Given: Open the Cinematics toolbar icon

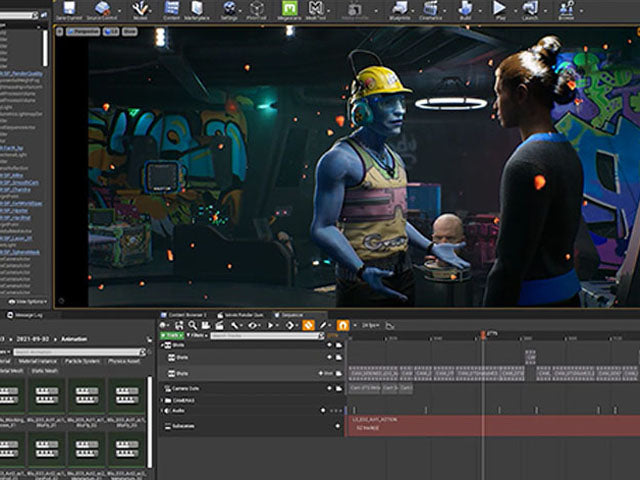Looking at the screenshot, I should (x=432, y=10).
